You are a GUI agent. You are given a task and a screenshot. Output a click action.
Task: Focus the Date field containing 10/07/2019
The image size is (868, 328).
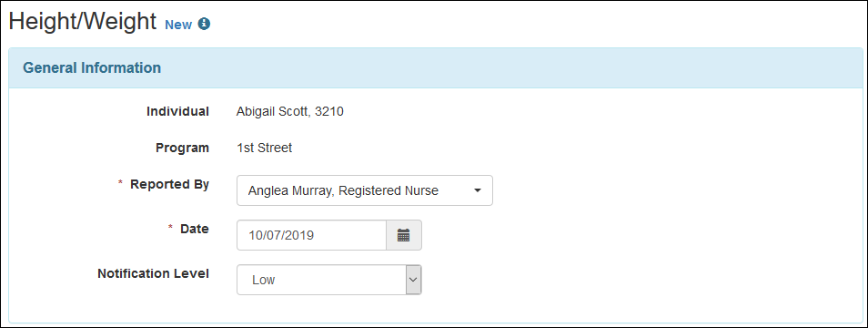311,235
